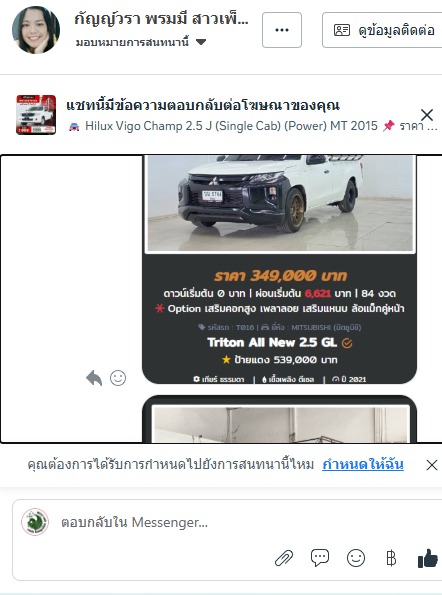The image size is (442, 595).
Task: Send a thumbs-up like
Action: pos(428,558)
